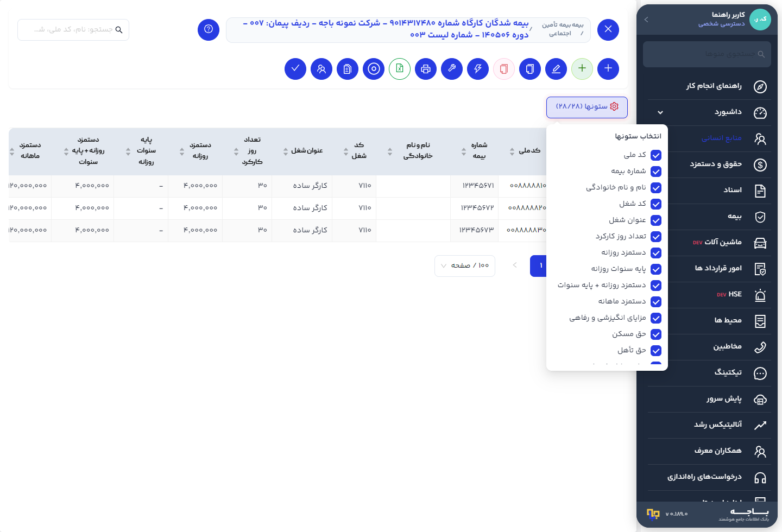The image size is (782, 532).
Task: Click the user avatar in the sidebar header
Action: click(x=760, y=19)
